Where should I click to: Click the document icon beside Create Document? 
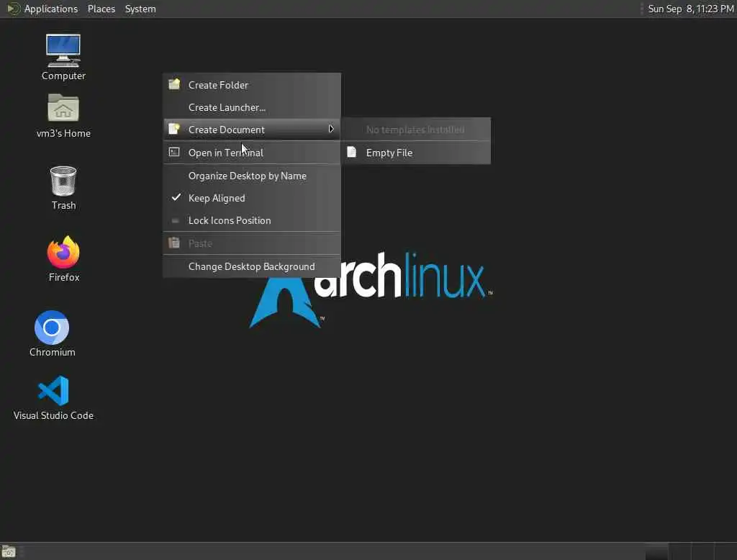(174, 129)
